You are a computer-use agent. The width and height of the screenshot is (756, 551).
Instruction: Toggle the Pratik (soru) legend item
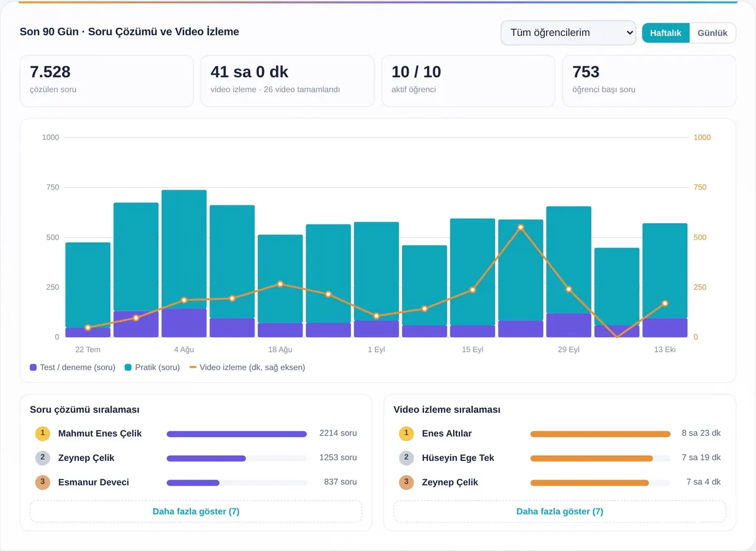click(152, 367)
